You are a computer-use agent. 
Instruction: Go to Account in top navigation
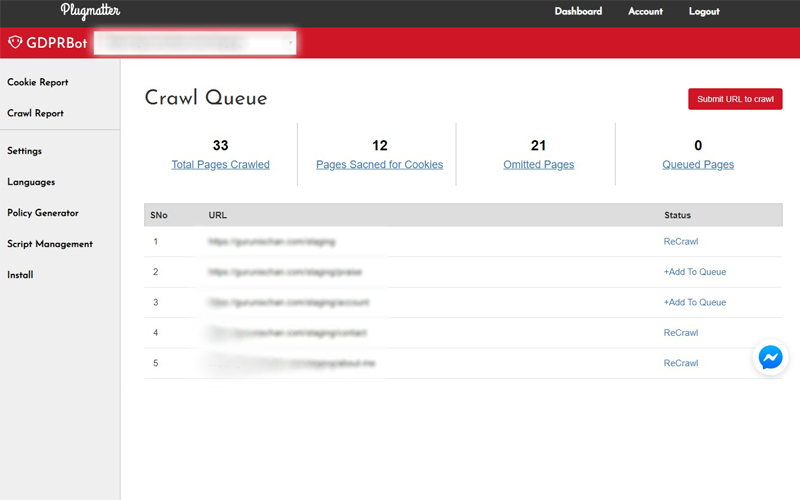click(645, 12)
